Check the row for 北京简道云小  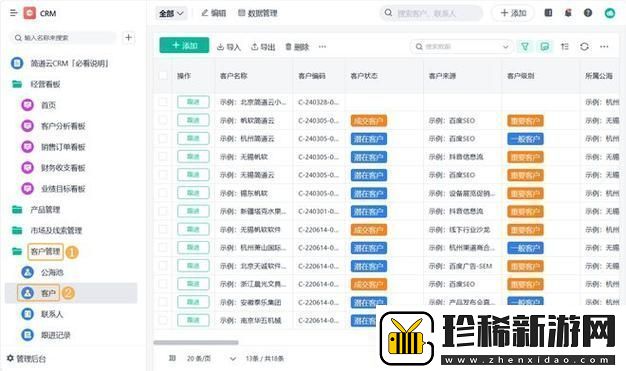163,102
